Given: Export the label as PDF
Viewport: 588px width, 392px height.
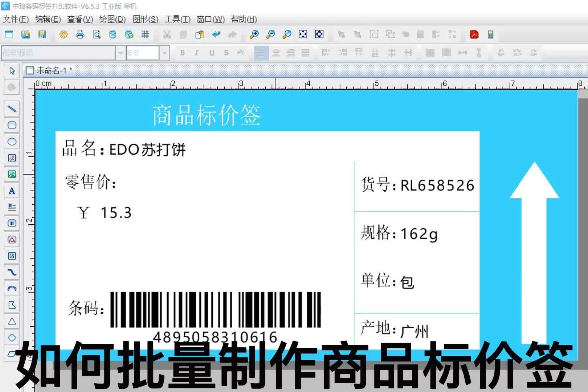Looking at the screenshot, I should pos(474,34).
